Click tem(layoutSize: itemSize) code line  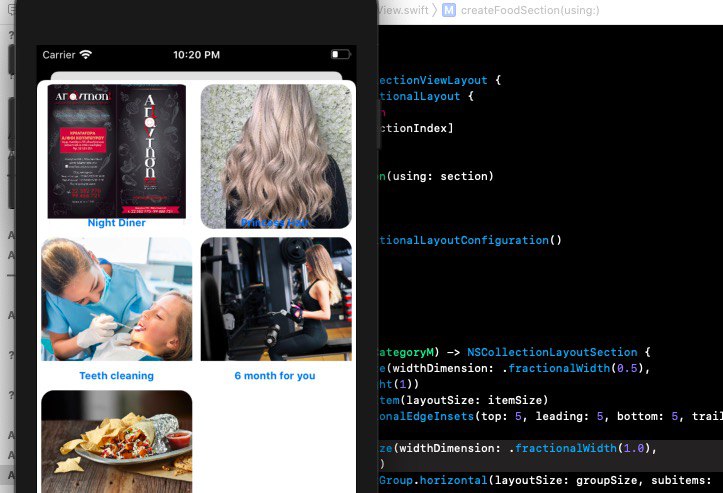pos(463,400)
